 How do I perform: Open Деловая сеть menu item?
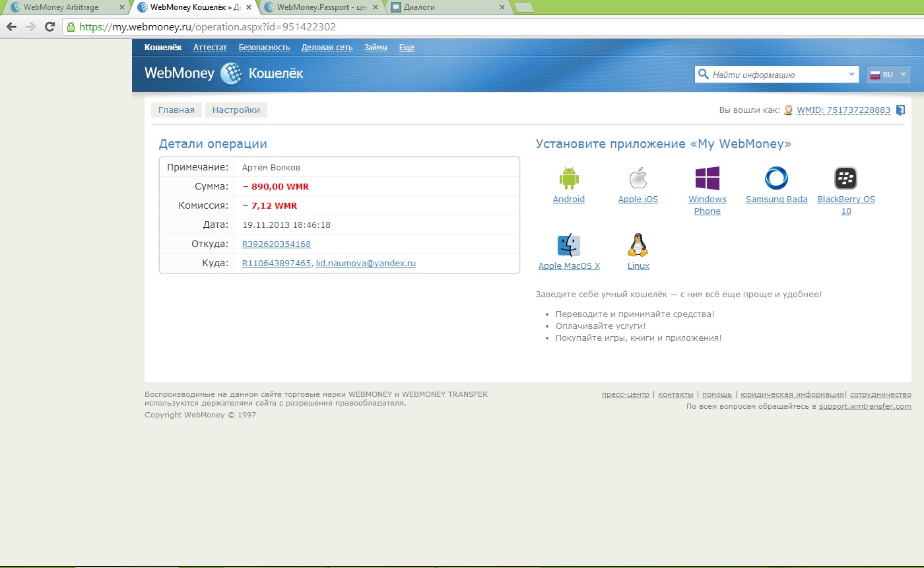(327, 48)
